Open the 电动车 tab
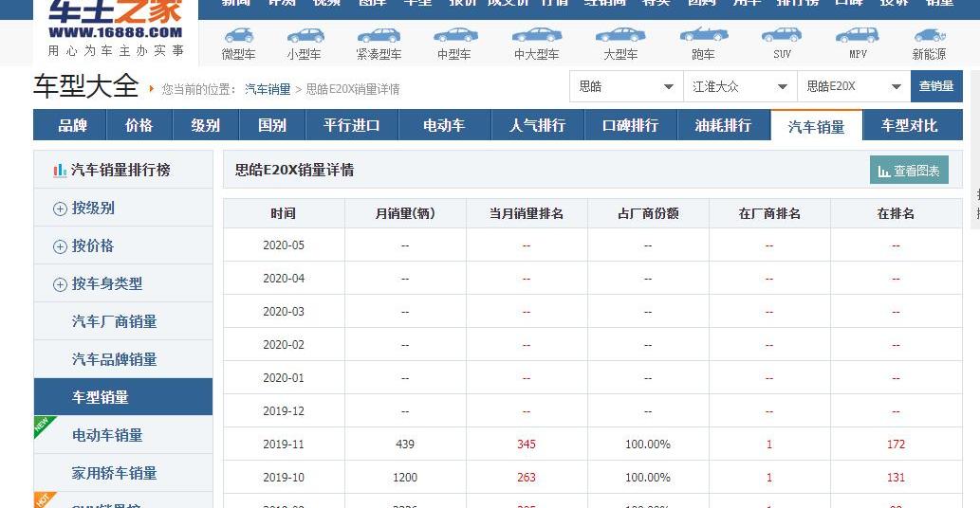This screenshot has width=980, height=508. click(444, 125)
